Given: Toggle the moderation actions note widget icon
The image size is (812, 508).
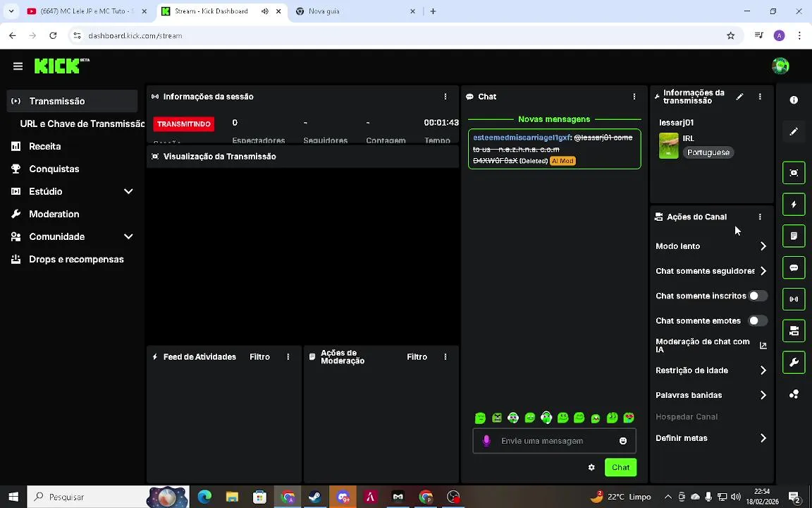Looking at the screenshot, I should tap(794, 236).
